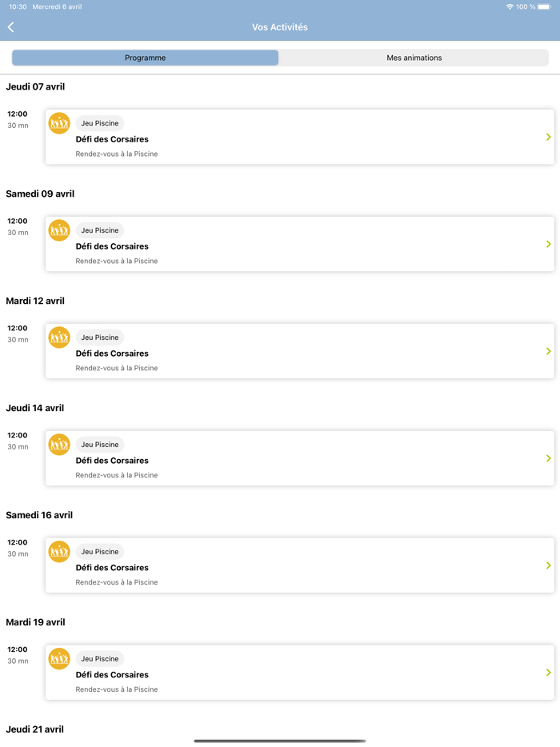Image resolution: width=560 pixels, height=747 pixels.
Task: Switch to the Mes animations tab
Action: 414,58
